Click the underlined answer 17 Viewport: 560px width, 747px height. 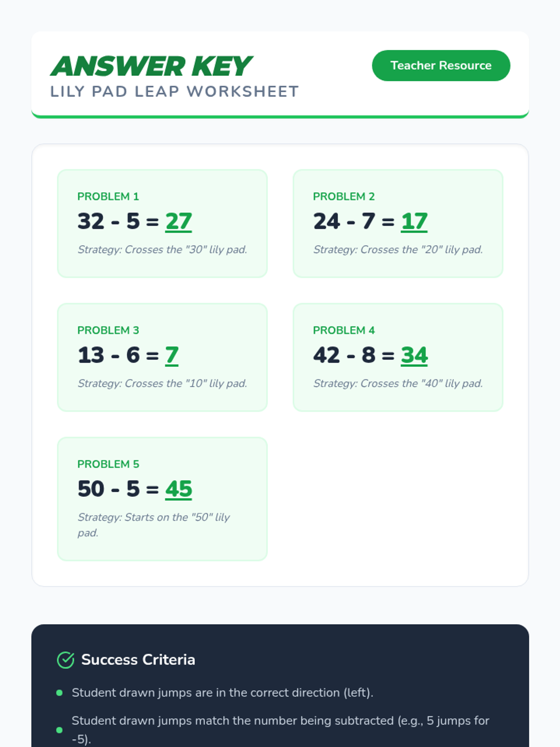(x=414, y=221)
